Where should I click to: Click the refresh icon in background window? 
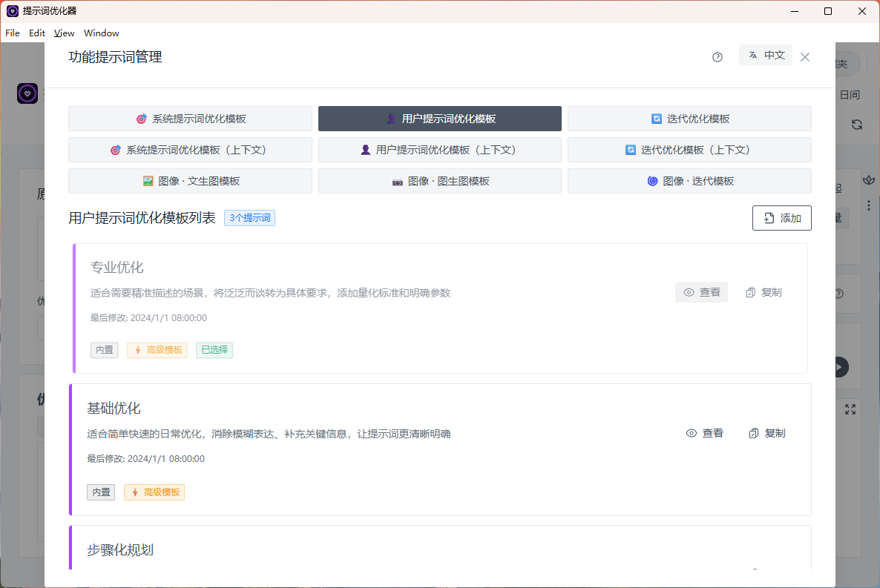pos(857,124)
